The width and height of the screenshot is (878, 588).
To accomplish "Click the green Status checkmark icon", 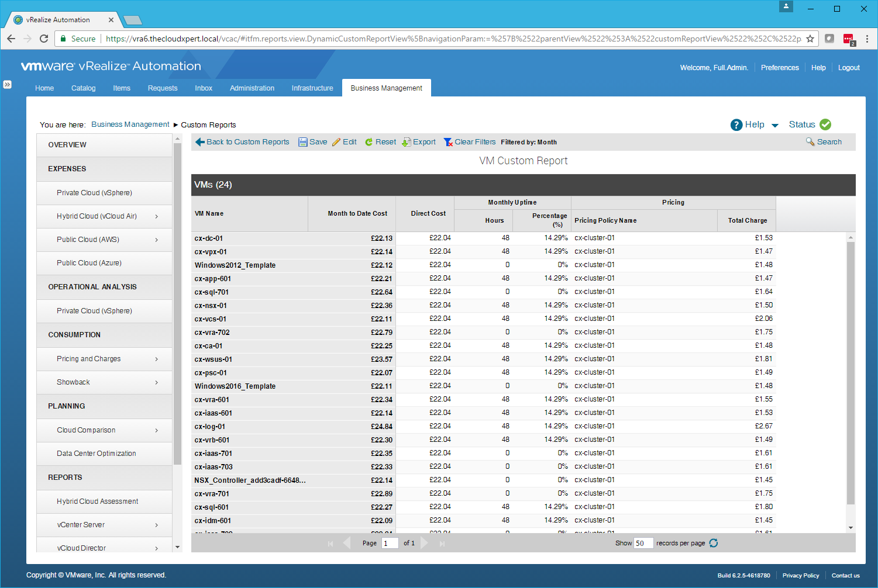I will (825, 124).
